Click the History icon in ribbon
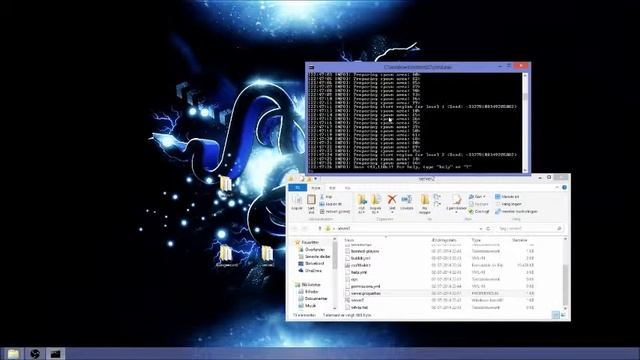 [x=471, y=211]
